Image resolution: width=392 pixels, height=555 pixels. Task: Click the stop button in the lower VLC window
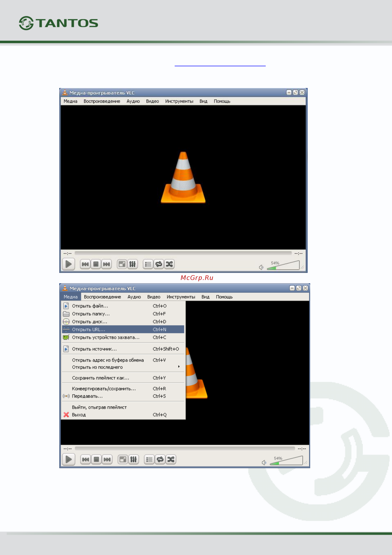(96, 459)
